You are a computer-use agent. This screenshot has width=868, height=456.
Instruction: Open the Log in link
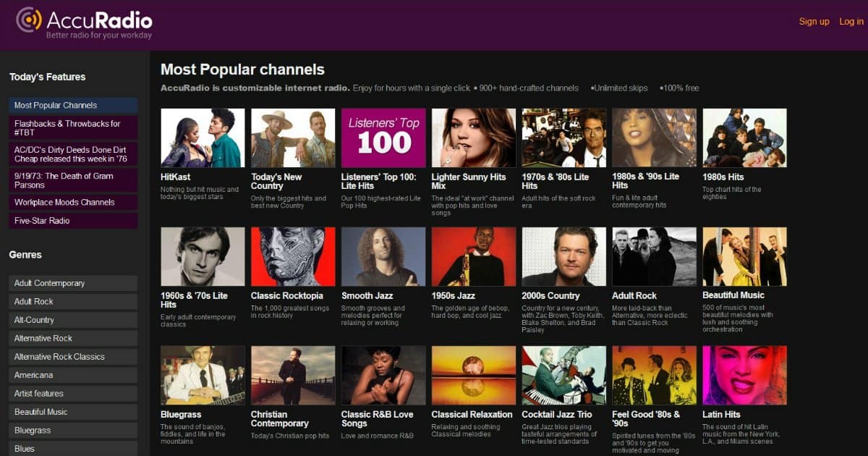(851, 22)
